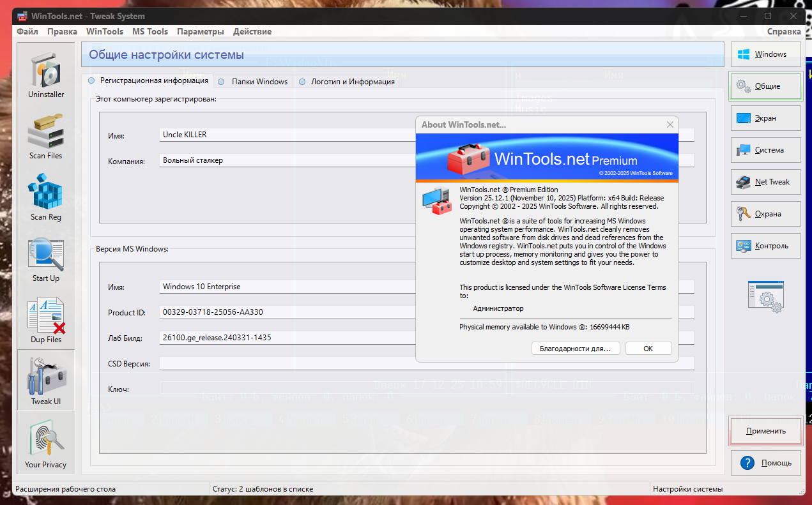Close the About WinTools.net dialog
This screenshot has height=505, width=812.
[670, 124]
